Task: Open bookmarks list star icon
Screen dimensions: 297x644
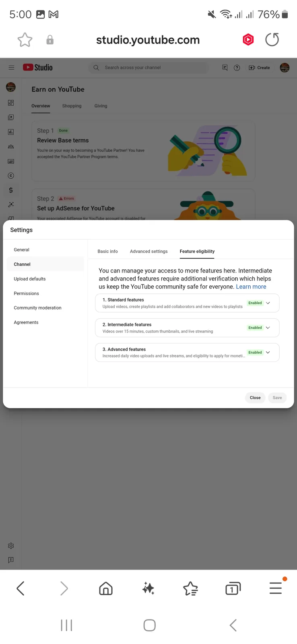Action: 190,588
